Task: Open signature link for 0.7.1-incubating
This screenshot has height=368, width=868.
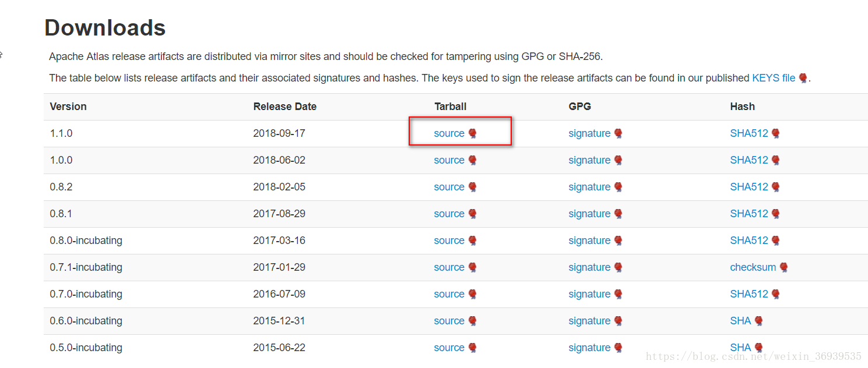Action: click(589, 267)
